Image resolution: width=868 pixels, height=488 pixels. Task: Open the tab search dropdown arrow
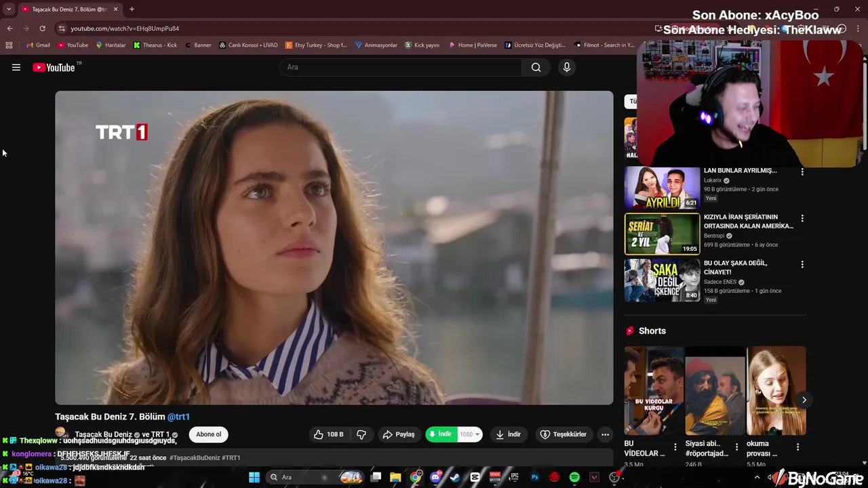[9, 9]
